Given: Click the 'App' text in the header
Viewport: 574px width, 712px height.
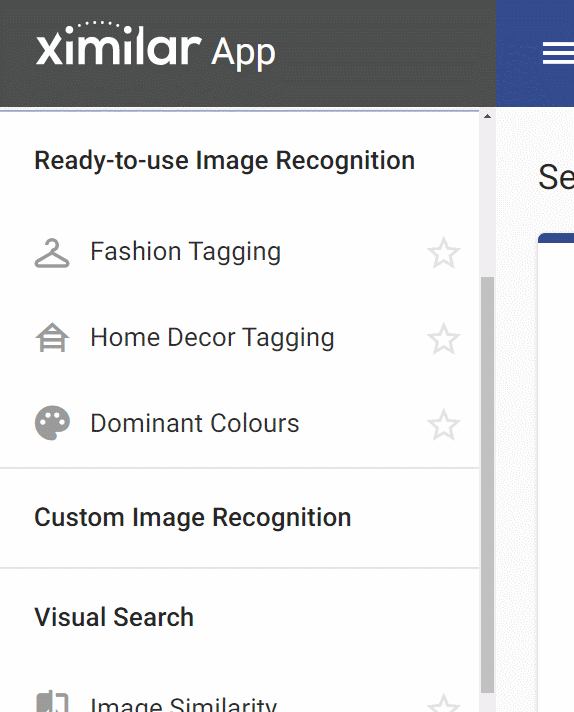Looking at the screenshot, I should point(243,54).
